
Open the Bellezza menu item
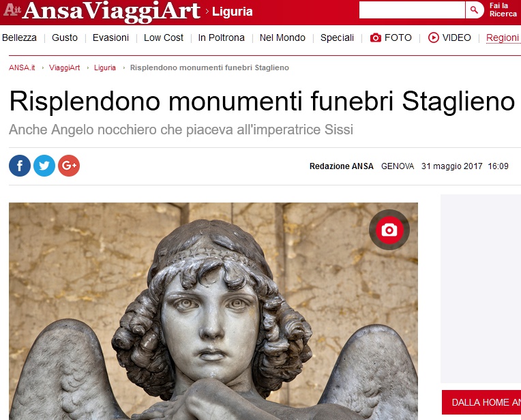pos(19,37)
